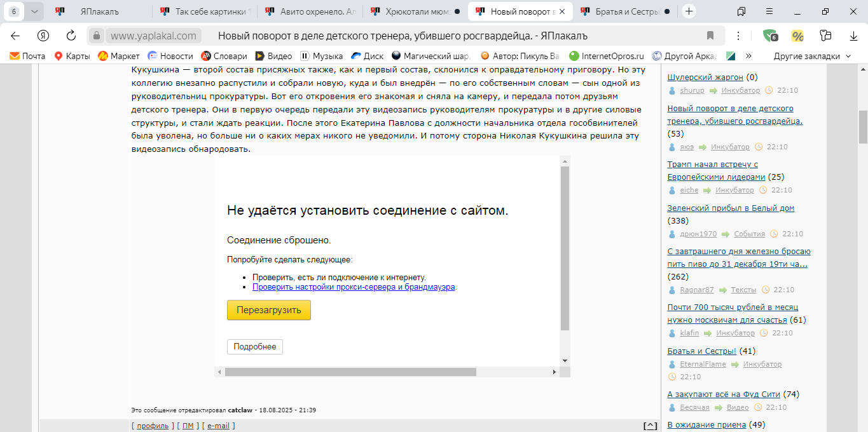868x432 pixels.
Task: Open the browser hamburger menu
Action: 769,11
